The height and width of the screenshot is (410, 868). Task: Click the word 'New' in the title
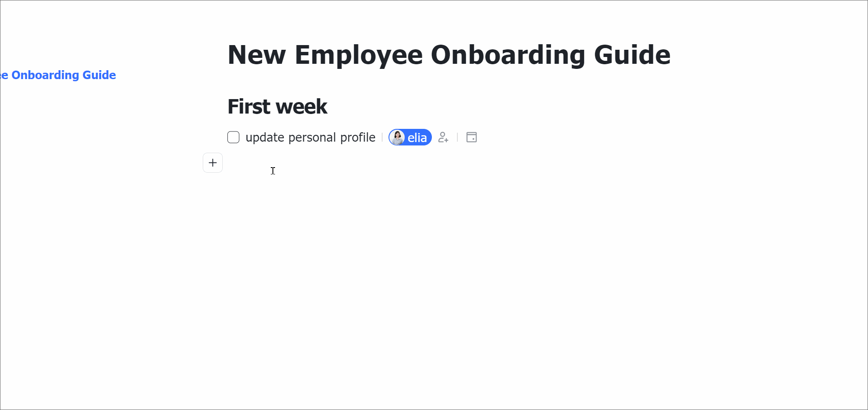pos(256,55)
